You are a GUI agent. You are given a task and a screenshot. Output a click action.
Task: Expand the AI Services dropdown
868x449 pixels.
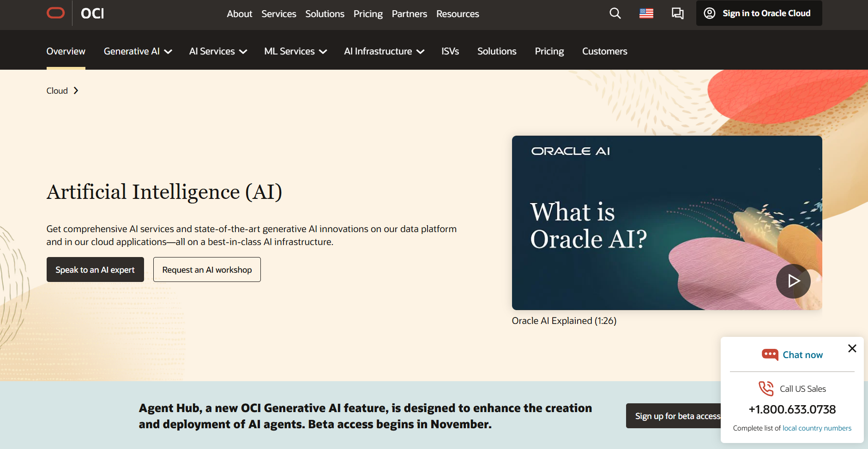217,51
